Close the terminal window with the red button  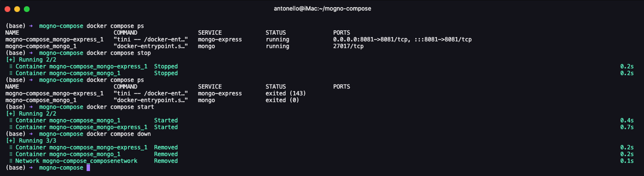click(8, 9)
